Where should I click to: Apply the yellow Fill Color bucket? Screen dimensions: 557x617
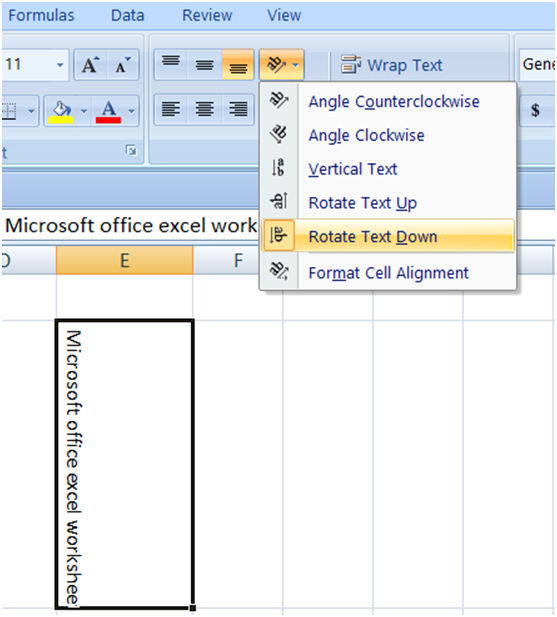coord(61,111)
